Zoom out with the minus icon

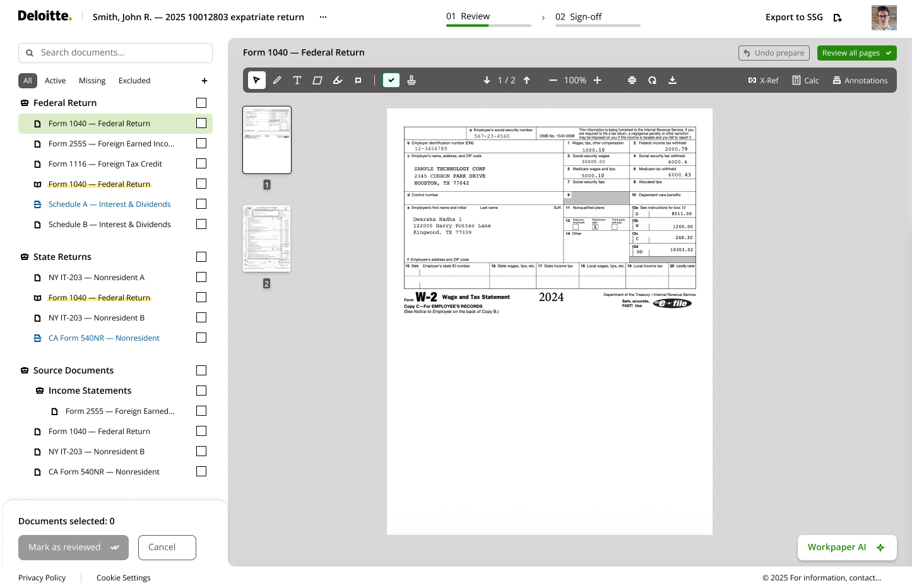[x=553, y=80]
